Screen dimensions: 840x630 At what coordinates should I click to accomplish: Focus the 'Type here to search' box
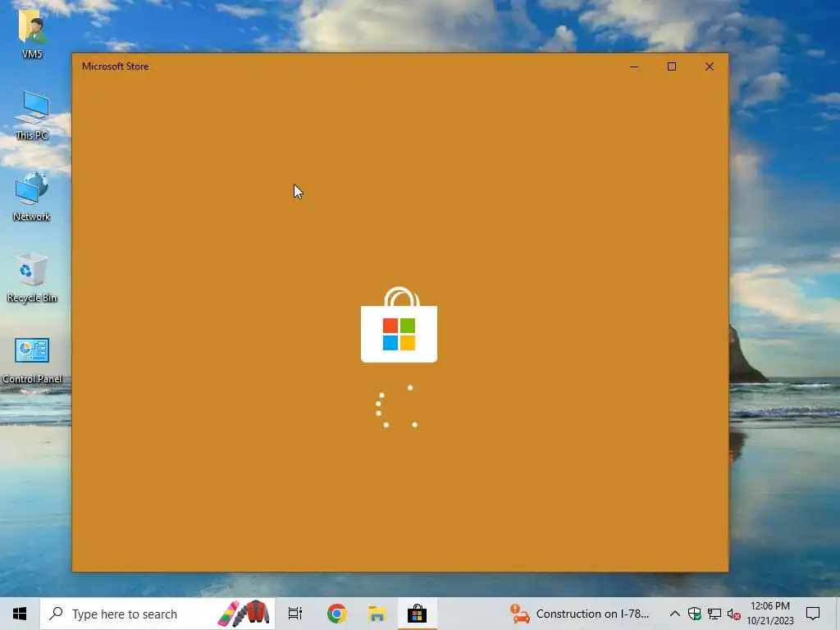coord(157,614)
